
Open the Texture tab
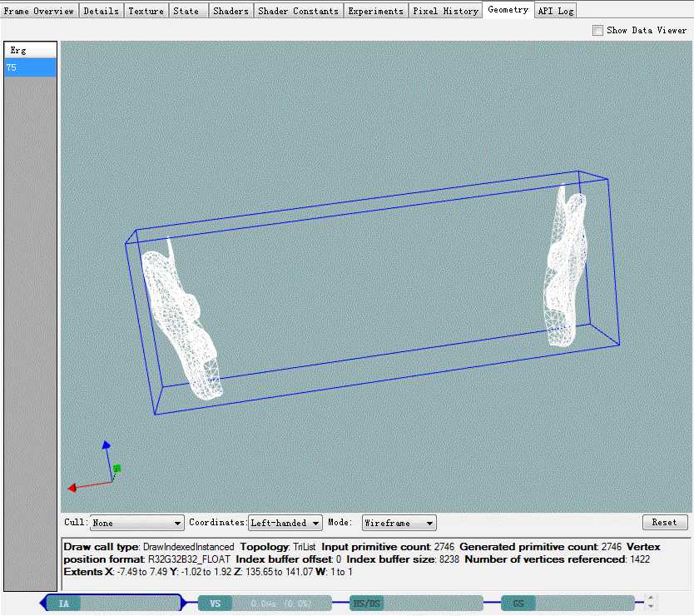tap(146, 11)
